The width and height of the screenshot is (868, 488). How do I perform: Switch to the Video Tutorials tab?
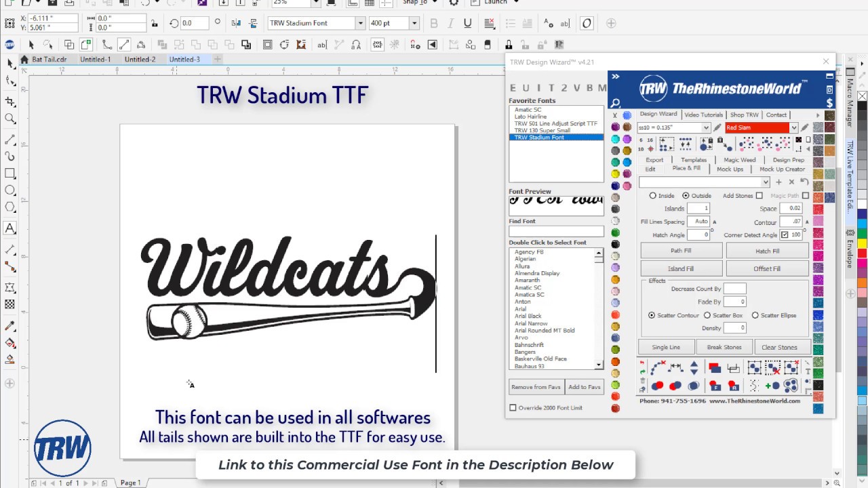pos(703,115)
